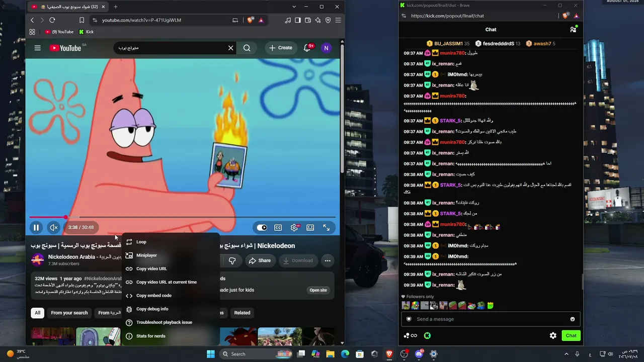Pause the playing video
Screen dimensions: 644x362
point(36,227)
